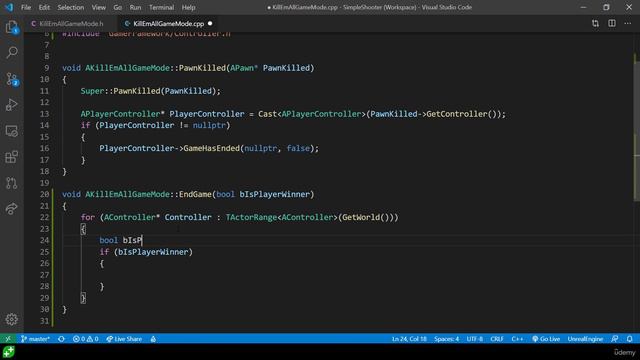
Task: Click the VS Code logo icon in title bar
Action: [x=9, y=7]
